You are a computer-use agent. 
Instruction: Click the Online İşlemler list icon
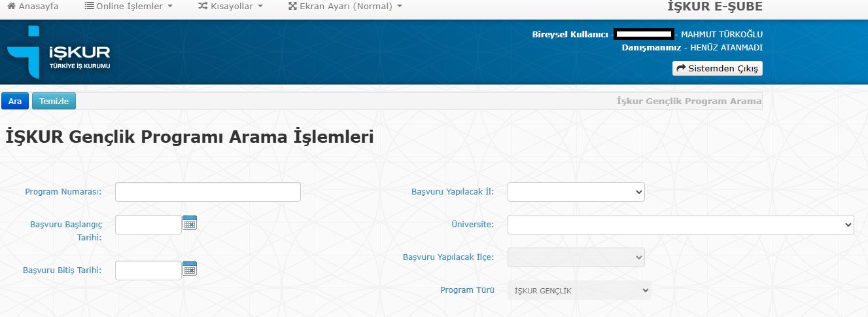coord(90,7)
